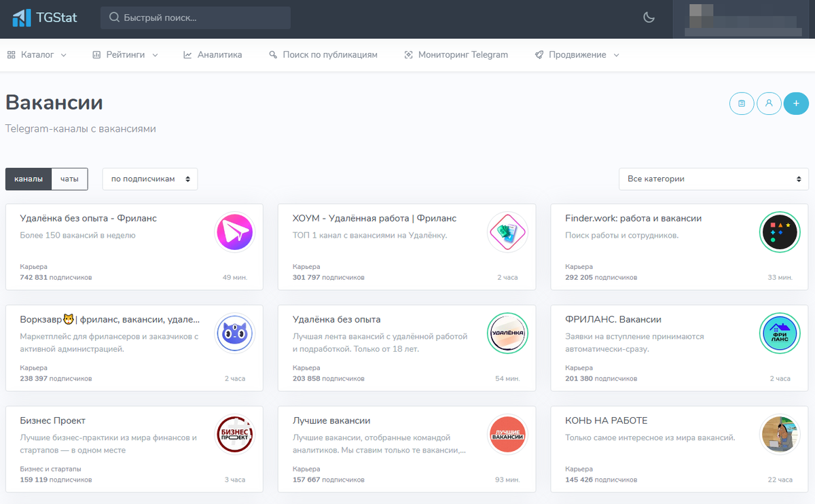
Task: Switch to the каналы tab
Action: [29, 179]
